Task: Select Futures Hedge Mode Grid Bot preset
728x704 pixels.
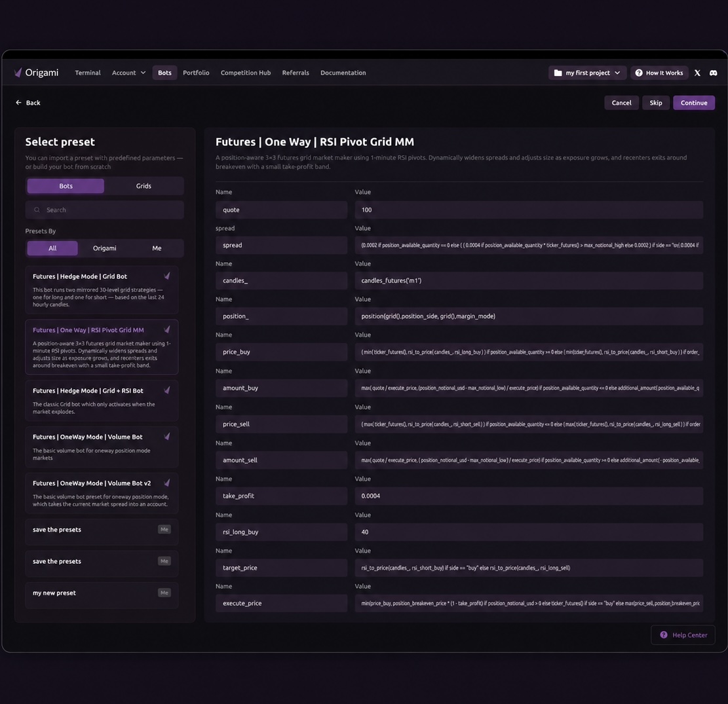Action: pyautogui.click(x=102, y=289)
